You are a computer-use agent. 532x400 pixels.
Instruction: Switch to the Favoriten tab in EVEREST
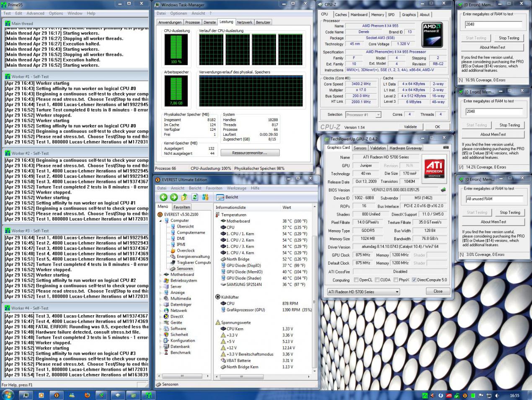pyautogui.click(x=181, y=207)
